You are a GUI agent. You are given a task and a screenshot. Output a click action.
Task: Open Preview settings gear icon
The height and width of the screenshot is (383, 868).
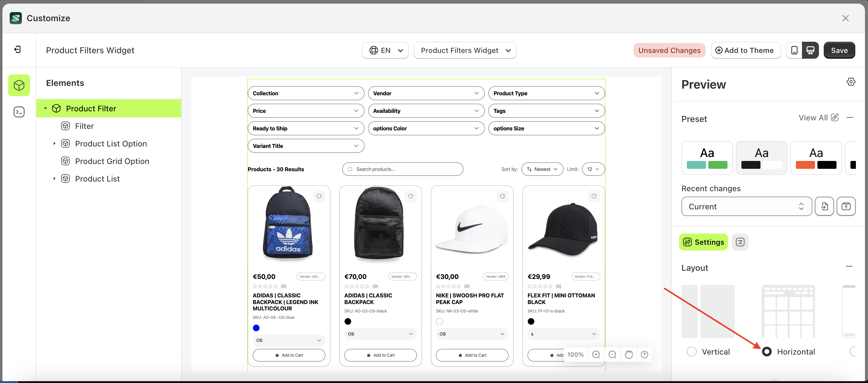click(x=850, y=82)
